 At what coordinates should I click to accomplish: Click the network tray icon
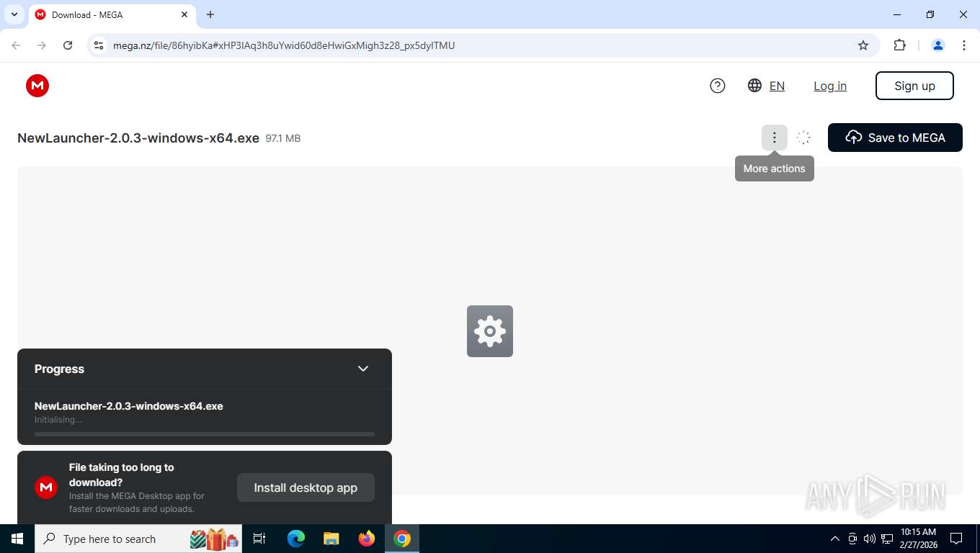pyautogui.click(x=887, y=539)
